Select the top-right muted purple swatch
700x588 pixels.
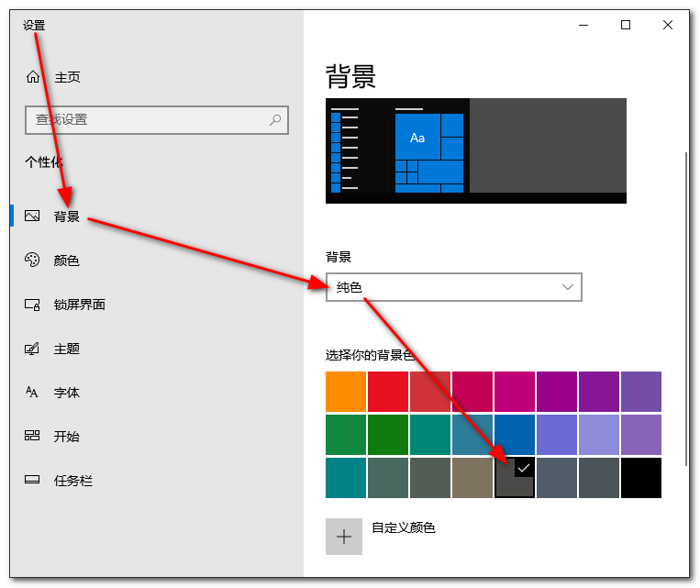pyautogui.click(x=641, y=392)
